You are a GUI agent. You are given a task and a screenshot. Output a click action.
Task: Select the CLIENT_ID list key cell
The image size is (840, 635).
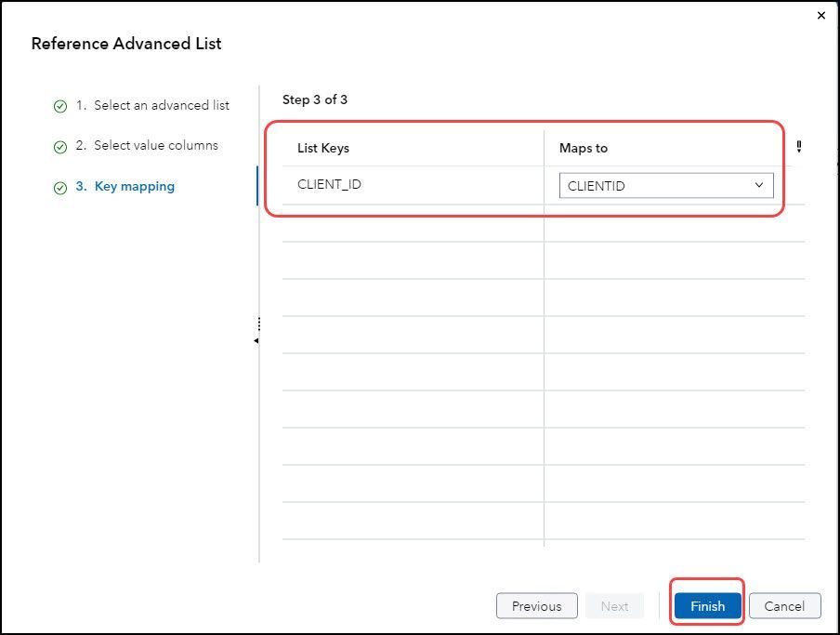330,184
